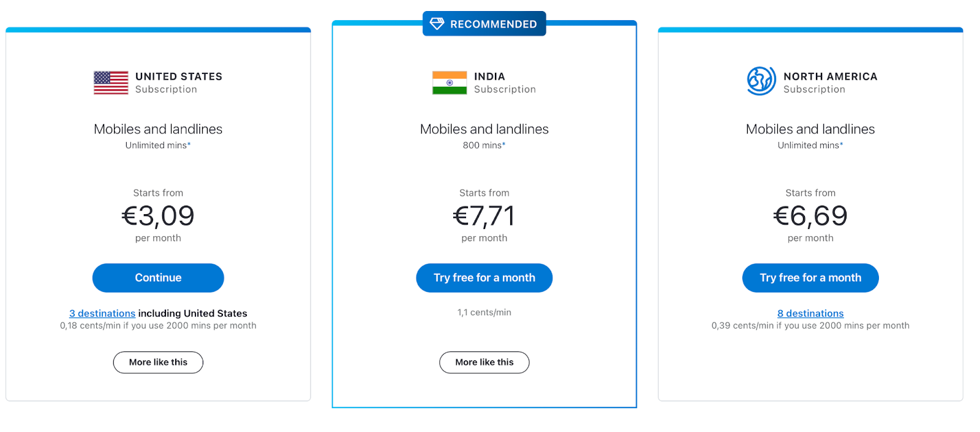Click the North America globe icon
This screenshot has width=980, height=432.
pyautogui.click(x=761, y=81)
